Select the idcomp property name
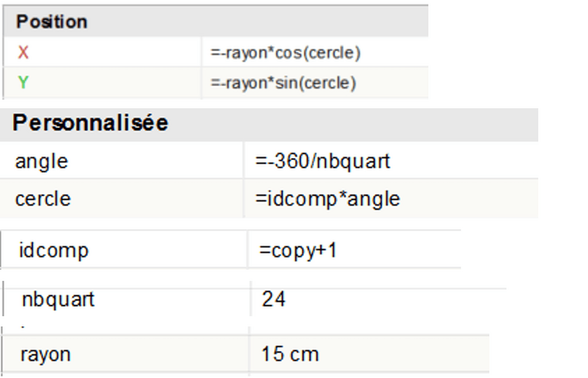The width and height of the screenshot is (588, 378). tap(54, 250)
